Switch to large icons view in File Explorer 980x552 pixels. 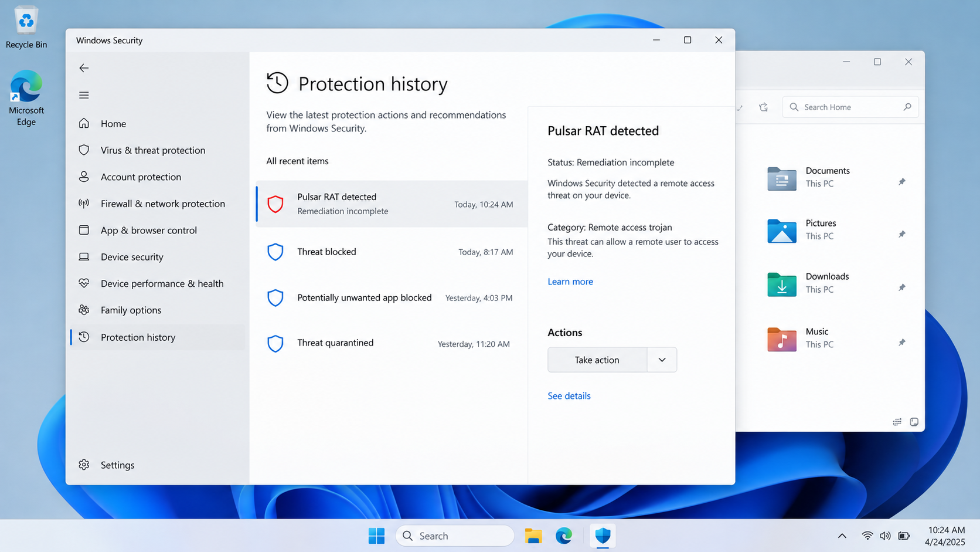[914, 422]
